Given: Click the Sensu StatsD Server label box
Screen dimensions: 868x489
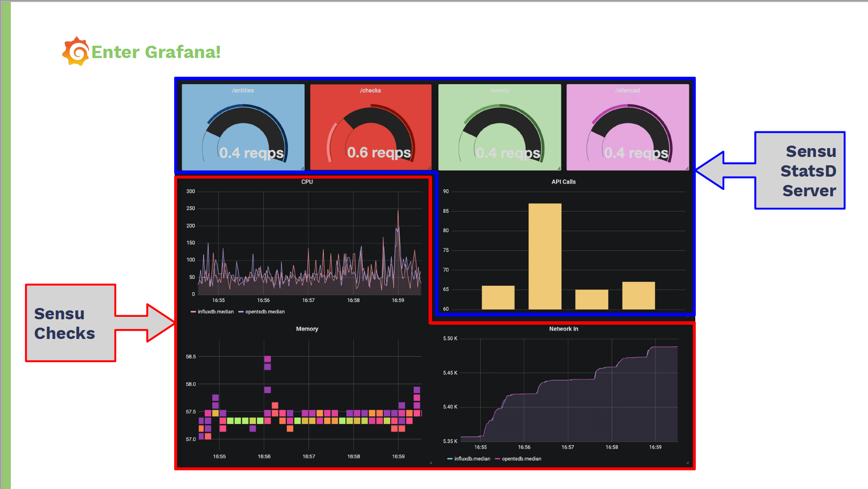Looking at the screenshot, I should (800, 171).
